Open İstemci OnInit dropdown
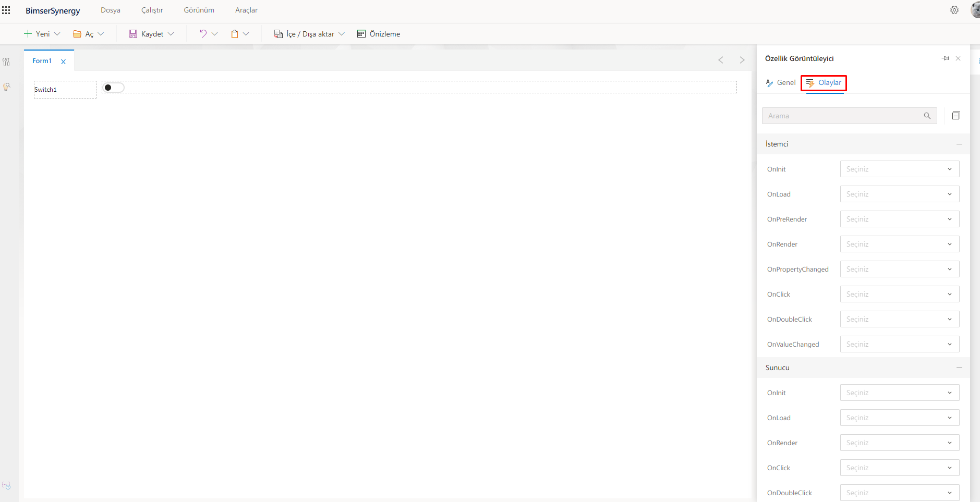The width and height of the screenshot is (980, 502). (900, 169)
